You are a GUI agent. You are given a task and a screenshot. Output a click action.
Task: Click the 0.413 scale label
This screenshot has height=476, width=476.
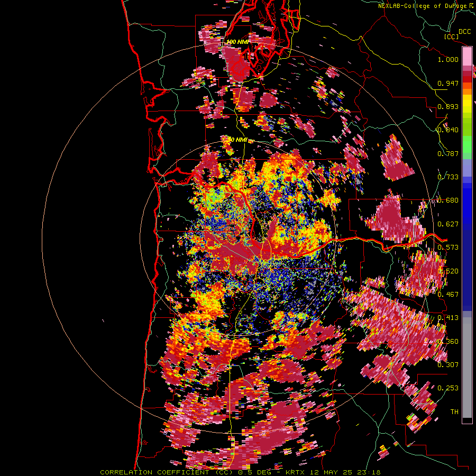point(448,318)
